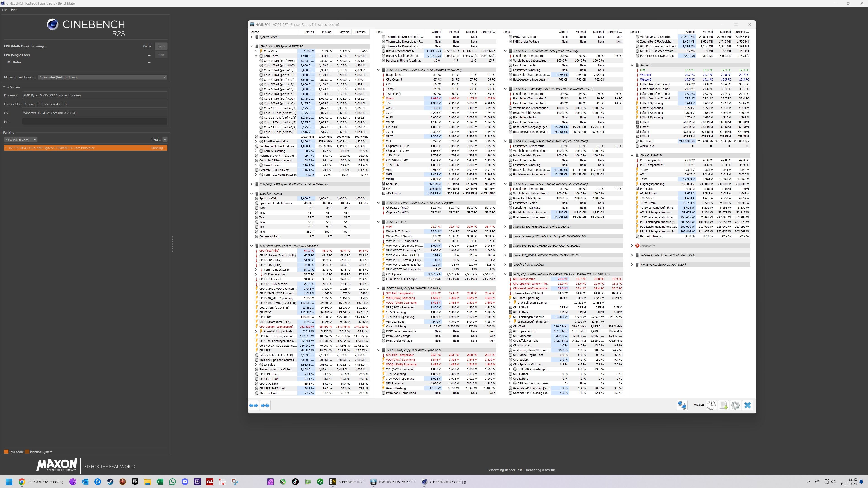This screenshot has width=868, height=488.
Task: Collapse the Aquaero sensor group
Action: click(x=632, y=65)
